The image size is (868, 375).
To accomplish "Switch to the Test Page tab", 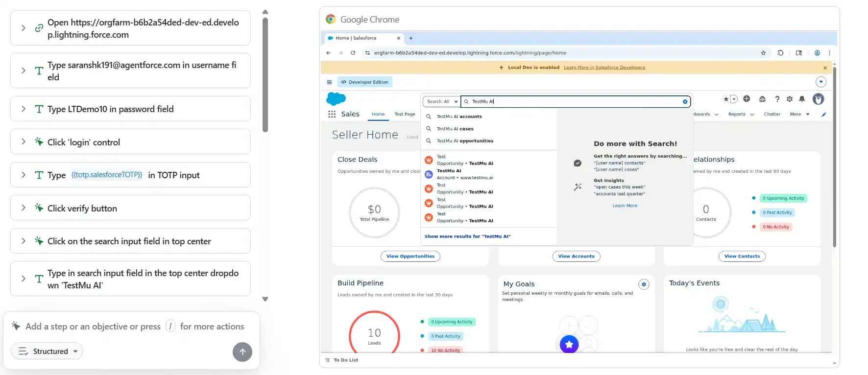I will click(x=405, y=114).
